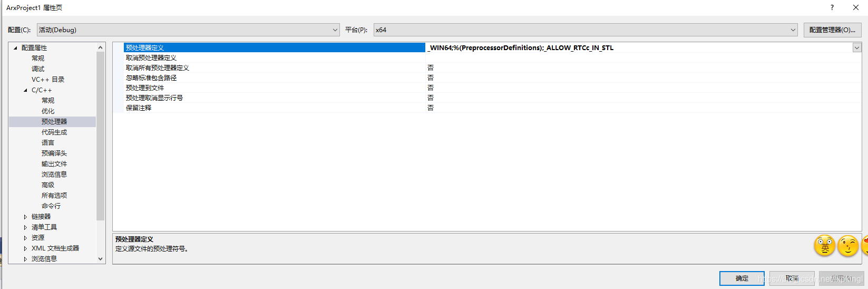Image resolution: width=868 pixels, height=289 pixels.
Task: Open the 配置 (Configuration) dropdown
Action: (188, 30)
